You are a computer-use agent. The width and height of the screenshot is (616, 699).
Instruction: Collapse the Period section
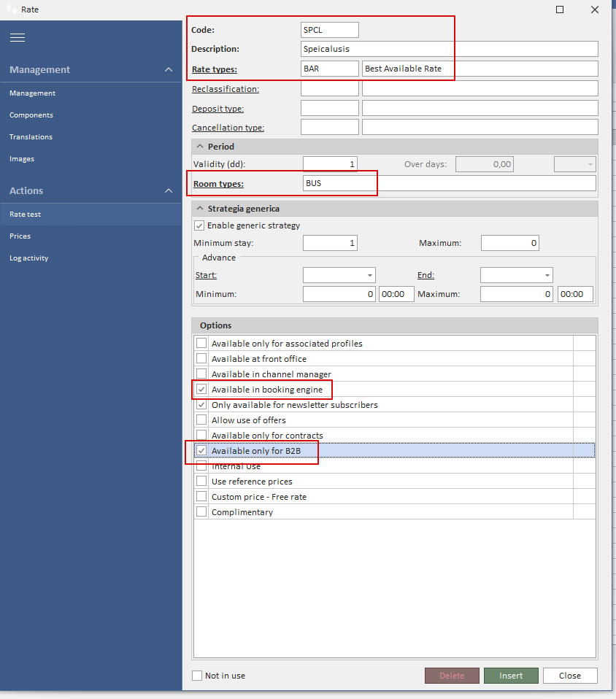(x=200, y=146)
